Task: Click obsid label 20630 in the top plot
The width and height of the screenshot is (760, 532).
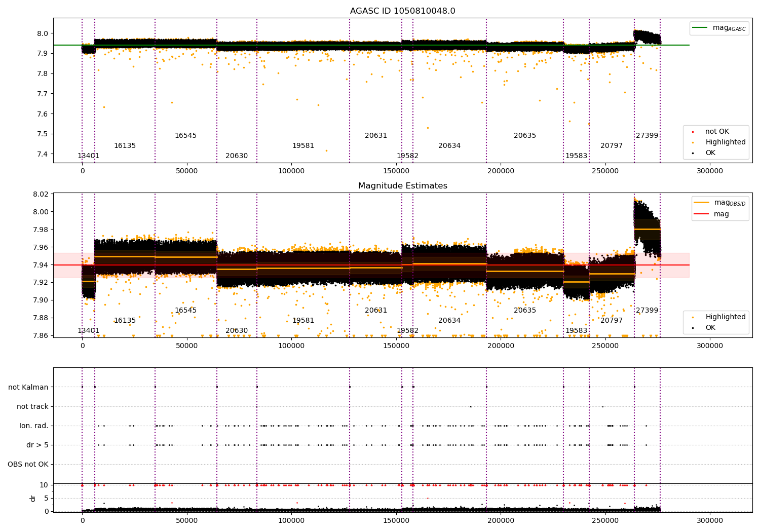Action: tap(237, 156)
